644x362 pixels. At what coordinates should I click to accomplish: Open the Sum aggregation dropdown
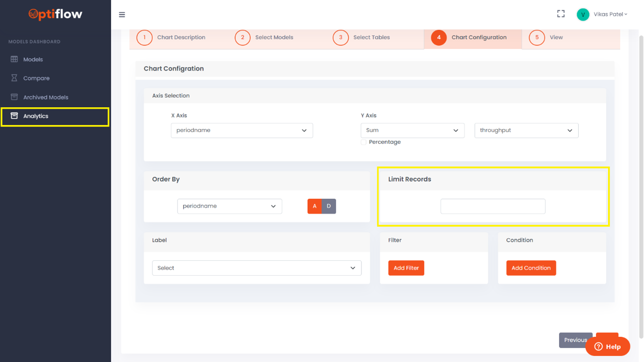412,130
